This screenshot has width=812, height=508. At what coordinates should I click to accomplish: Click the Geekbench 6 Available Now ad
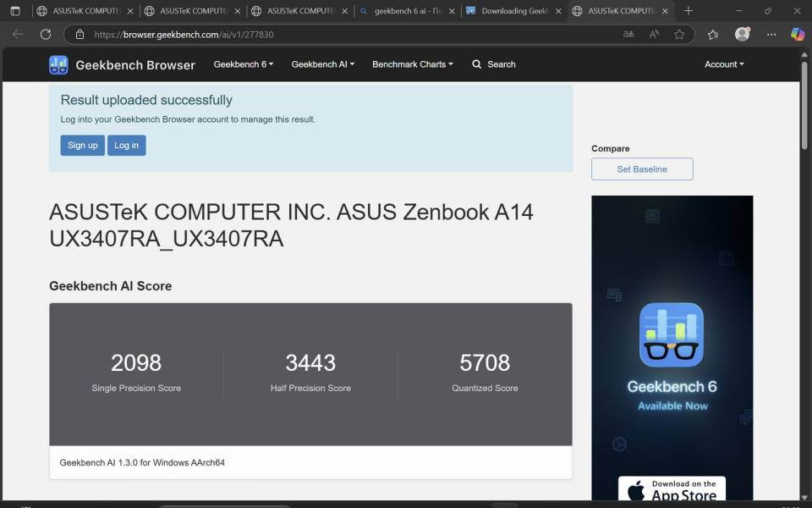click(672, 348)
